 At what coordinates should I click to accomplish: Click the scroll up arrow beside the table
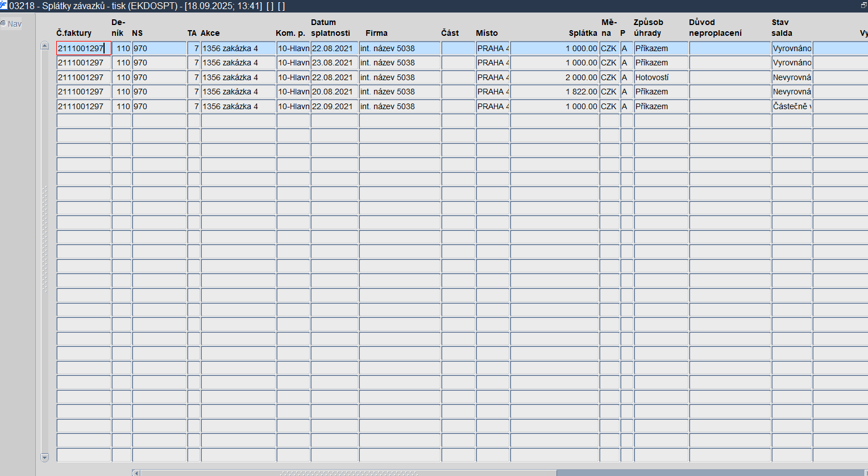tap(45, 45)
